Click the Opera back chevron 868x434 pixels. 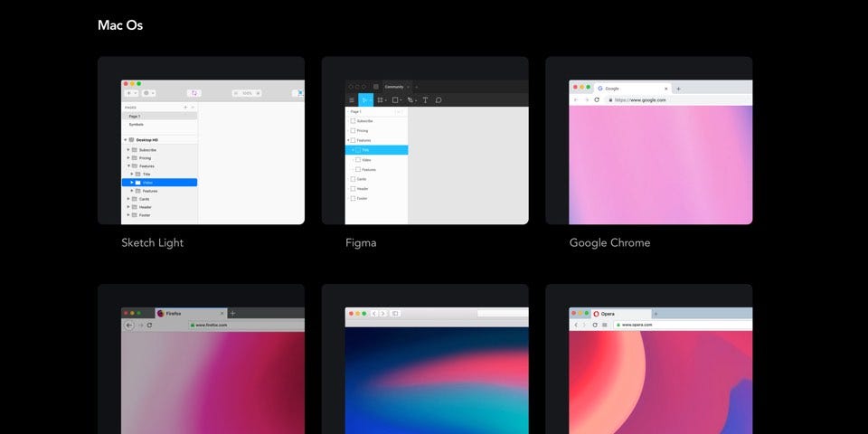[576, 325]
